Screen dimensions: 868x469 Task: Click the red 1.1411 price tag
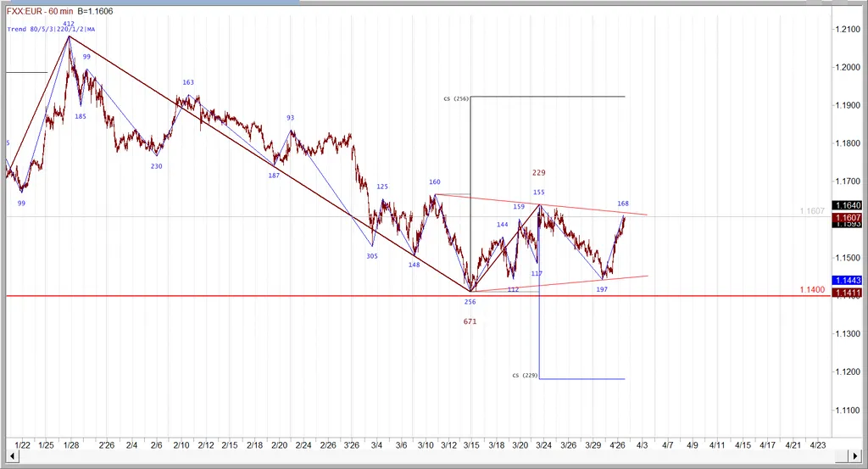click(x=848, y=293)
